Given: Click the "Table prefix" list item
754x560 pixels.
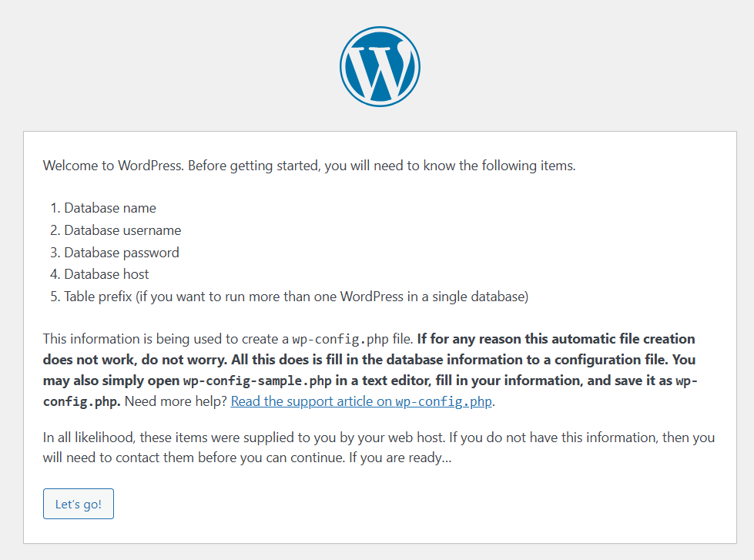Looking at the screenshot, I should pyautogui.click(x=296, y=297).
